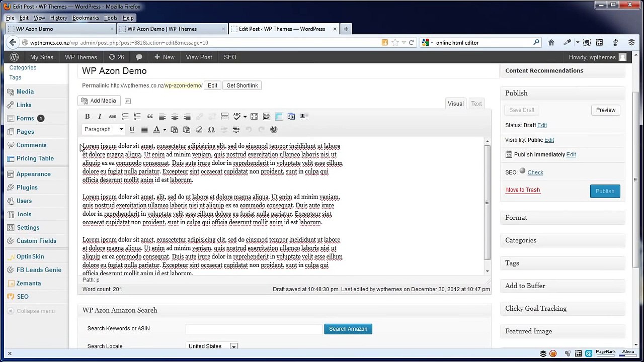The height and width of the screenshot is (362, 644).
Task: Go to the Firefox home page
Action: (x=551, y=43)
